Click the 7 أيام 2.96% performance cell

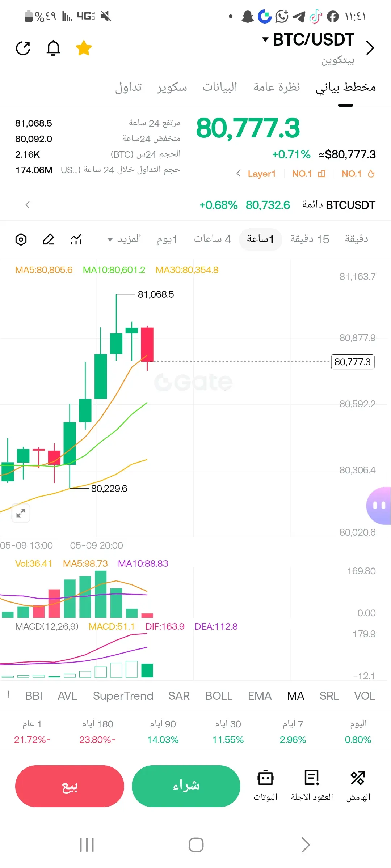click(x=293, y=732)
